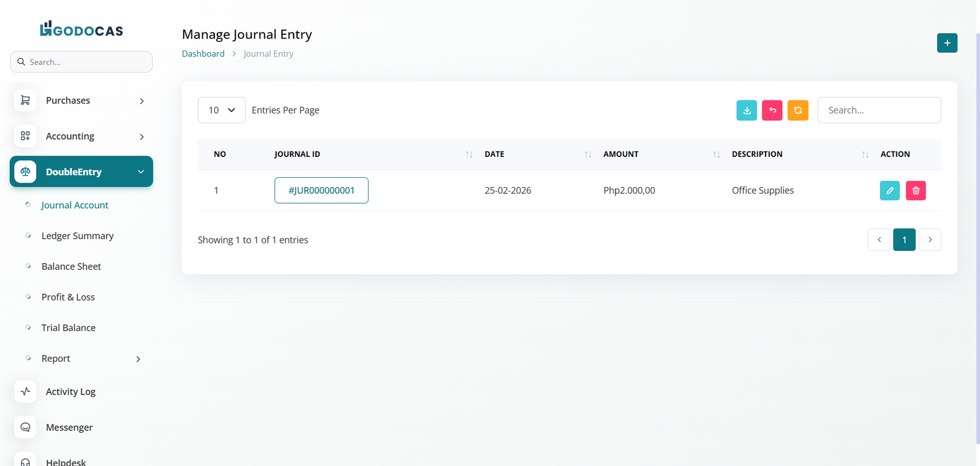The image size is (980, 466).
Task: Click the plus icon to create journal entry
Action: [x=947, y=43]
